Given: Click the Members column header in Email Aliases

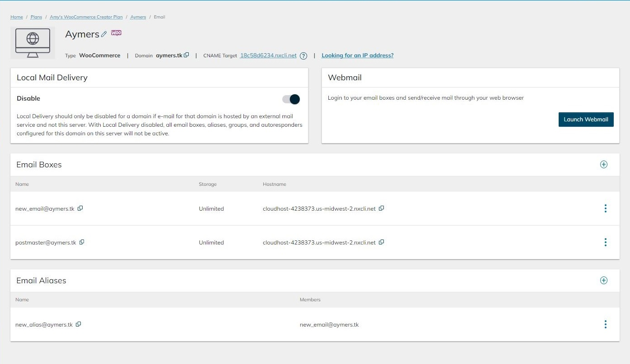Looking at the screenshot, I should (x=310, y=299).
